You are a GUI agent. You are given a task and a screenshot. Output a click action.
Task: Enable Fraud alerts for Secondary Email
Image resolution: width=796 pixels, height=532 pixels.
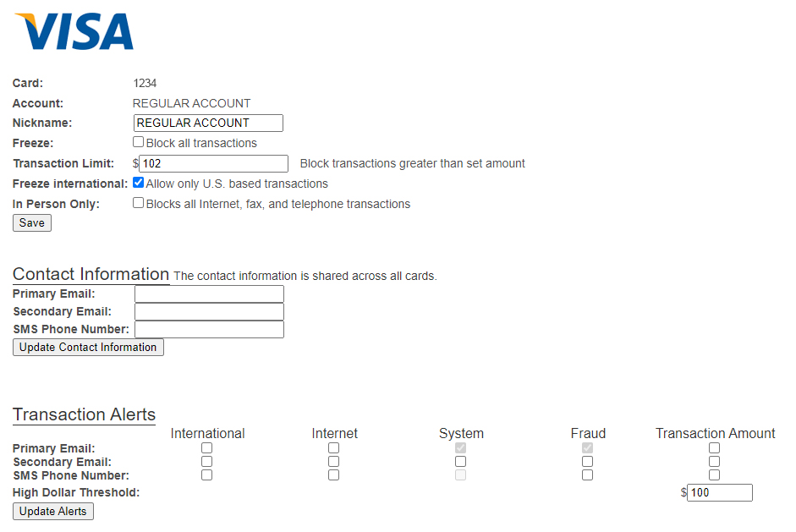coord(587,461)
